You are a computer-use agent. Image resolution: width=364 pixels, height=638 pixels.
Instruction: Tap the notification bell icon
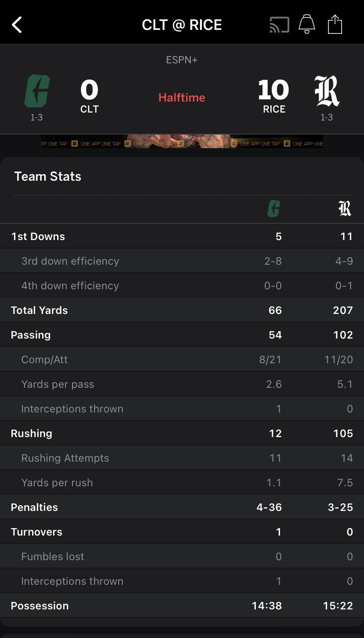click(307, 25)
